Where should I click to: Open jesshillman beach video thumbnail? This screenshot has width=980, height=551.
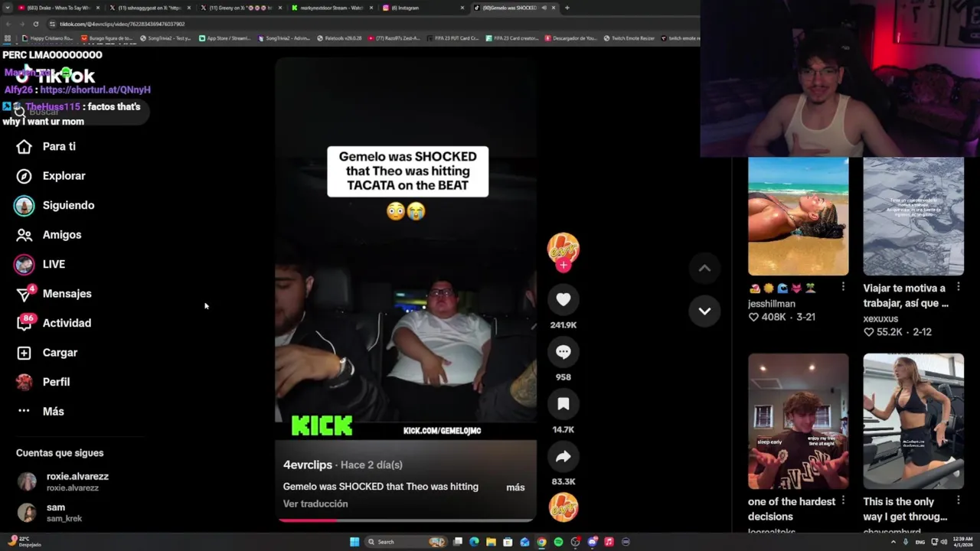pyautogui.click(x=799, y=217)
